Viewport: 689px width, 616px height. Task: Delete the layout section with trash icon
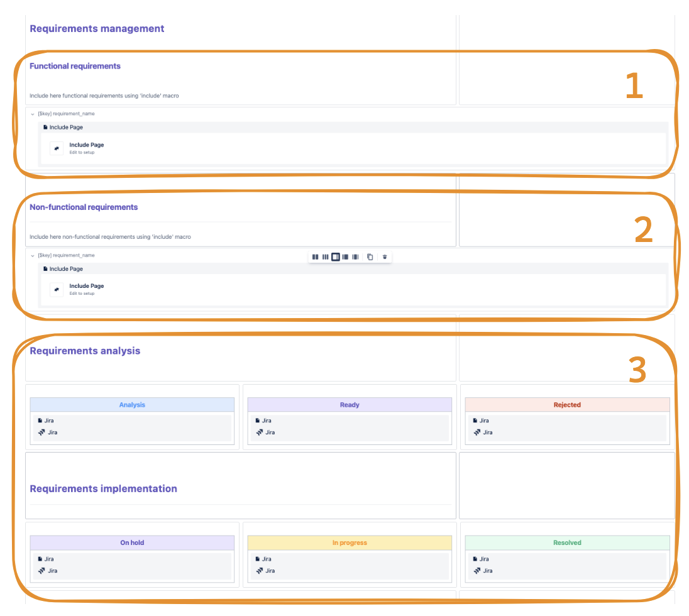pos(385,257)
